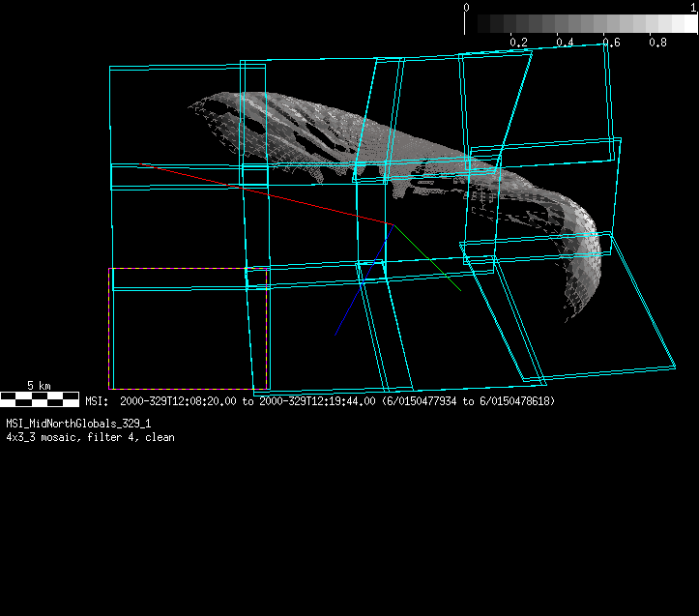
Task: Click the 1 maximum label above the colorbar
Action: (x=693, y=7)
